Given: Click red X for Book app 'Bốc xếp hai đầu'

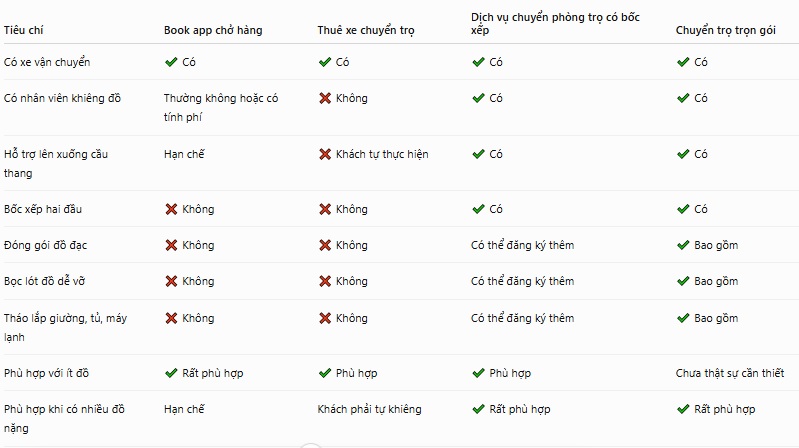Looking at the screenshot, I should tap(171, 209).
